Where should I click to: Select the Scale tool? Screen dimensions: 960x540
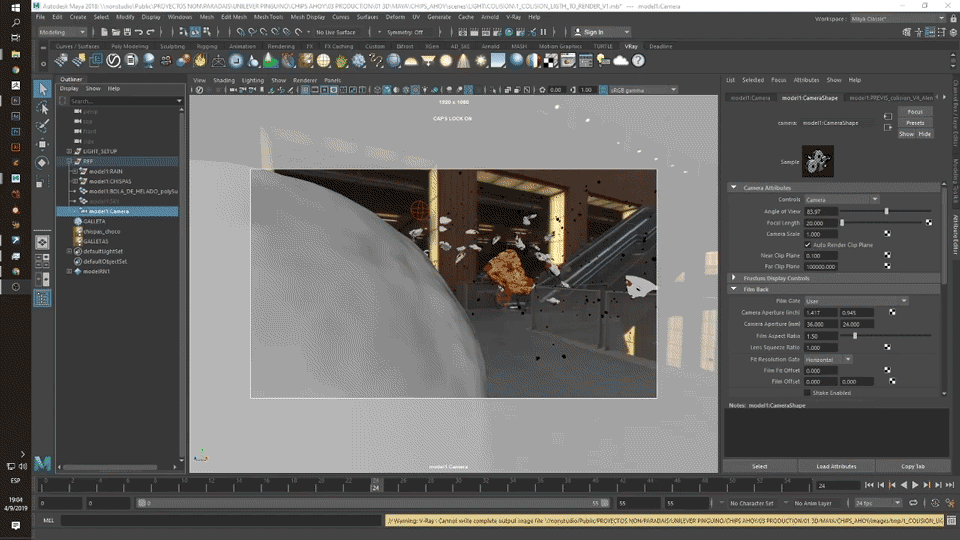[x=42, y=181]
